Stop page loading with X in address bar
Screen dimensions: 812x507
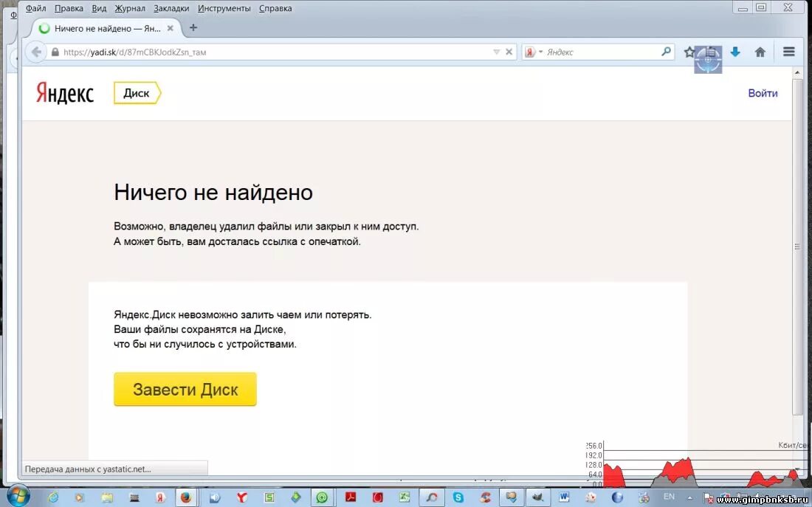click(x=509, y=52)
